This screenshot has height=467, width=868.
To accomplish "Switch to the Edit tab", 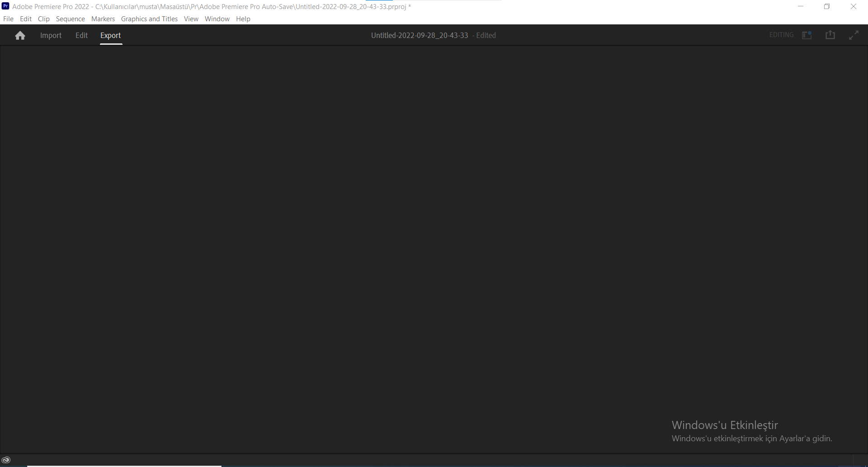I will pos(81,35).
